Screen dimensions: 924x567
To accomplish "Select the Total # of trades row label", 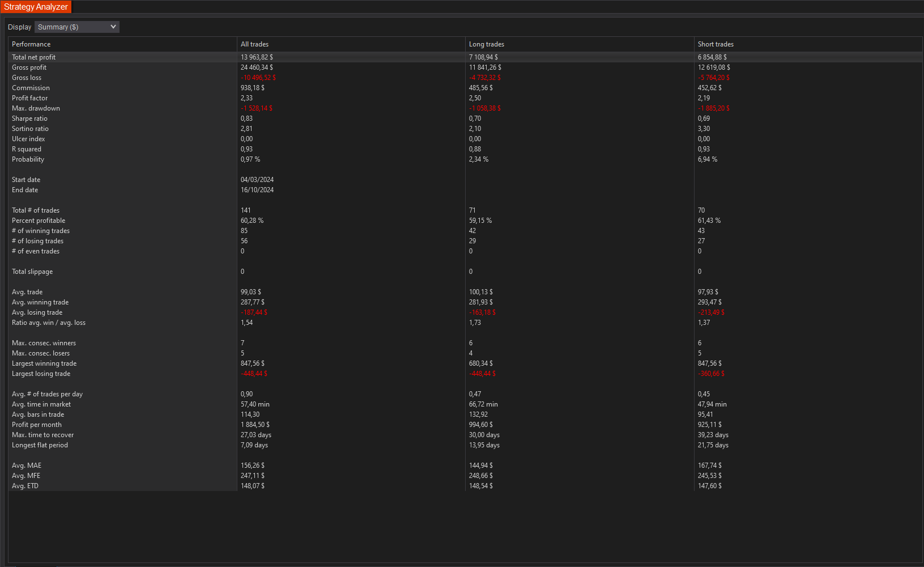I will [36, 210].
